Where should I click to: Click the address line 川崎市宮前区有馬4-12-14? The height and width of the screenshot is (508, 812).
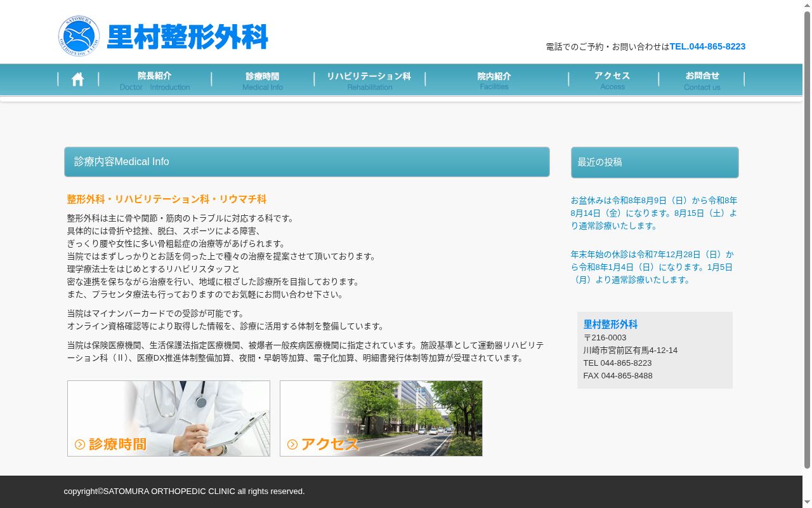click(x=631, y=351)
